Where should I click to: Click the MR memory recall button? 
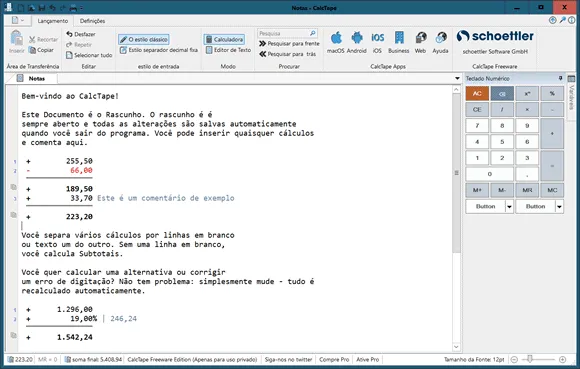click(527, 190)
